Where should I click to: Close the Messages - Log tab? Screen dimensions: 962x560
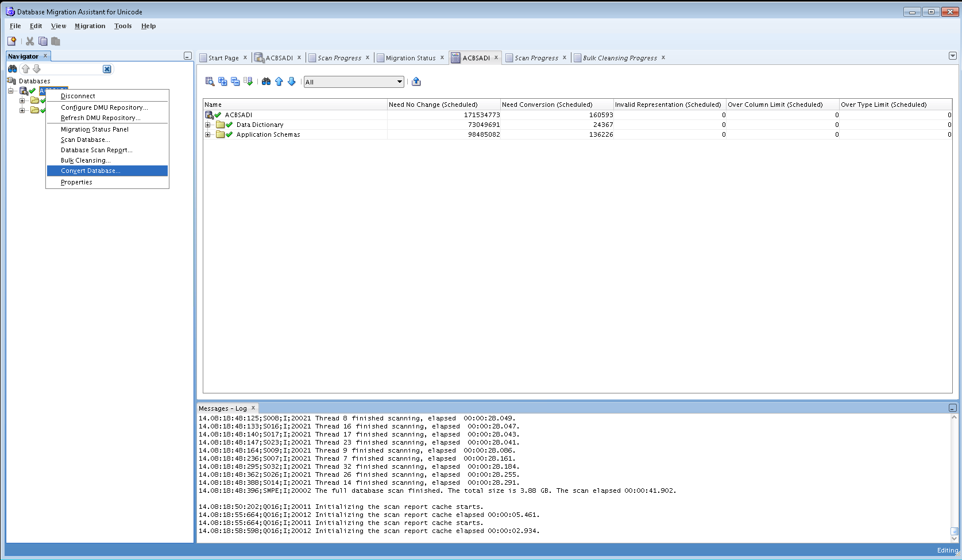253,408
